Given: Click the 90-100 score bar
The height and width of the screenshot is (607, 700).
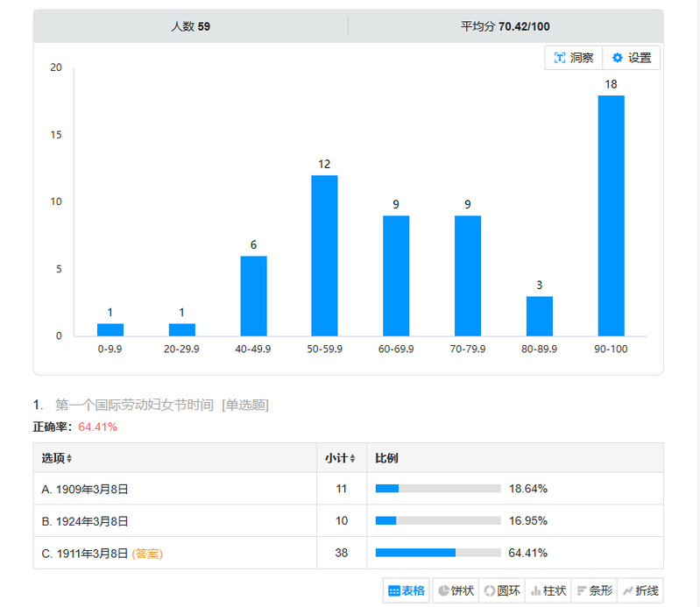Looking at the screenshot, I should [611, 215].
